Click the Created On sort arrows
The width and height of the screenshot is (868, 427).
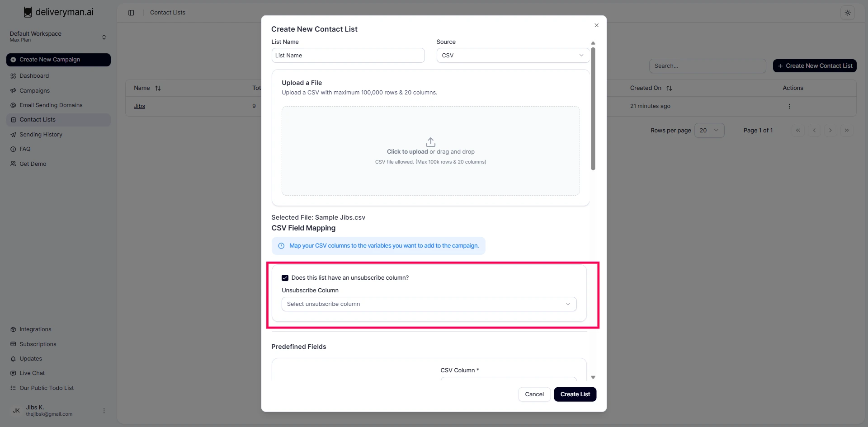coord(669,89)
